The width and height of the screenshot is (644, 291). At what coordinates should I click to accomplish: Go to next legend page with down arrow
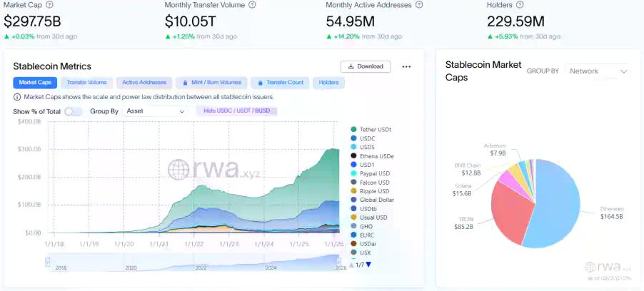pyautogui.click(x=368, y=265)
